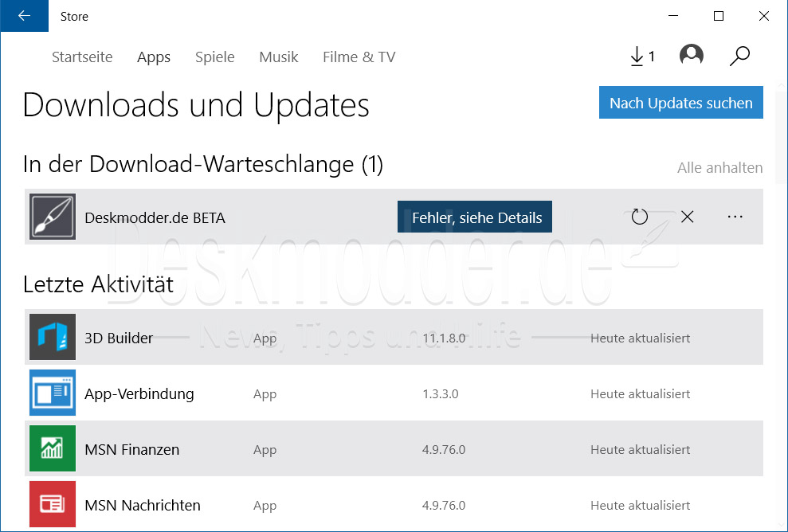Screen dimensions: 788x532
Task: Click the Letzte Aktivität heading
Action: click(x=99, y=284)
